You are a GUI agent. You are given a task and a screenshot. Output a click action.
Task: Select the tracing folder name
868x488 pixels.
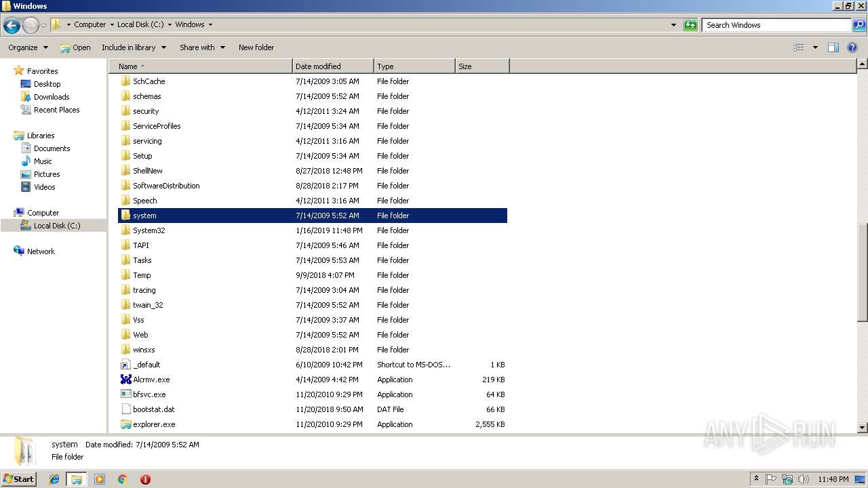point(144,290)
